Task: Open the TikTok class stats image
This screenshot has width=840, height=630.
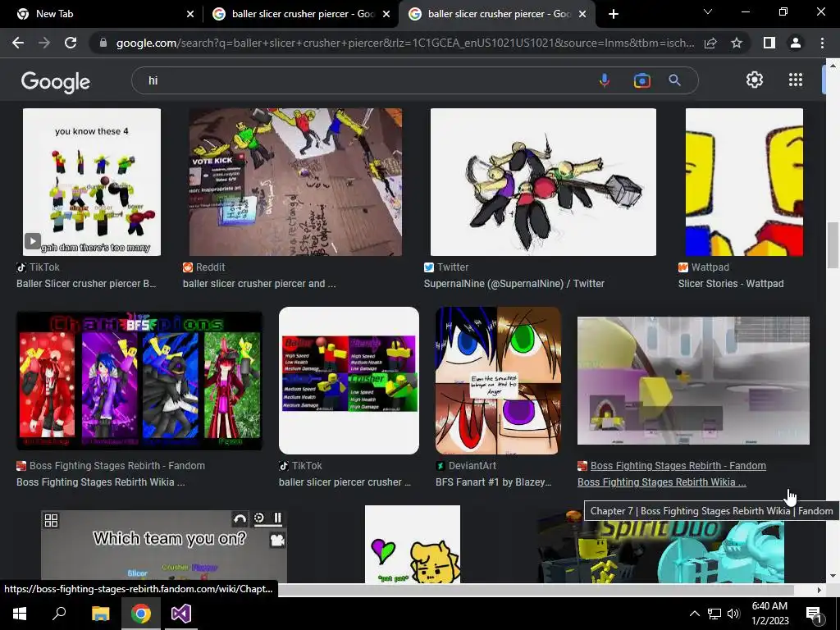Action: pyautogui.click(x=349, y=381)
